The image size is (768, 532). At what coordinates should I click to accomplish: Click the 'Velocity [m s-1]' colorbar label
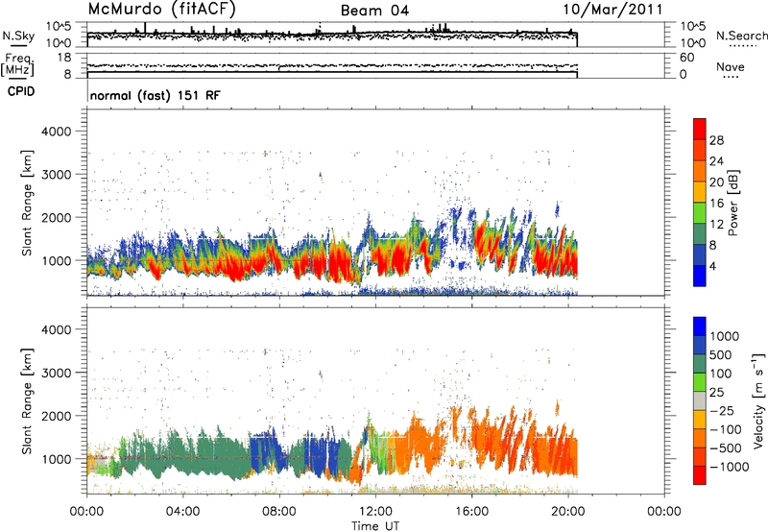click(x=758, y=400)
